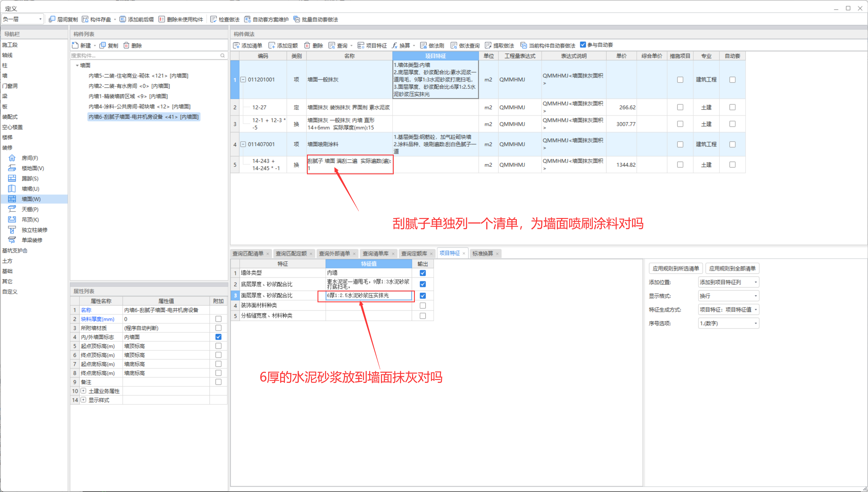Viewport: 868px width, 492px height.
Task: Close the 项目特征 tab
Action: 464,253
